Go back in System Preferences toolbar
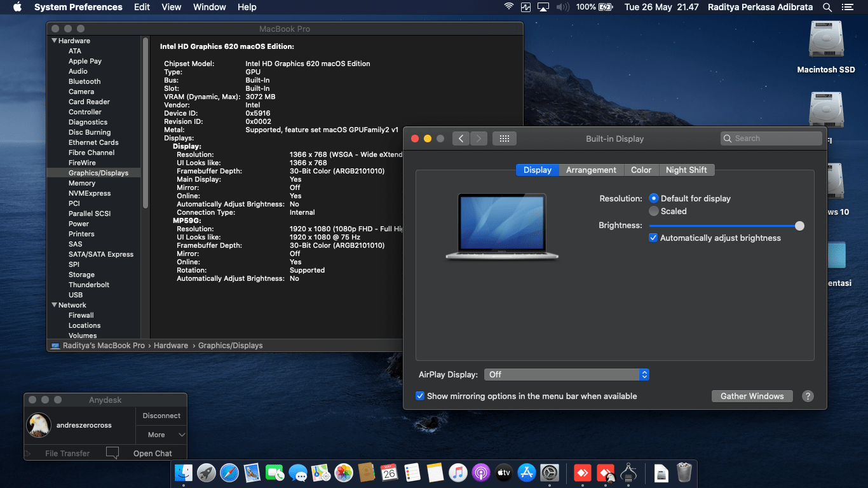This screenshot has width=868, height=488. 461,139
